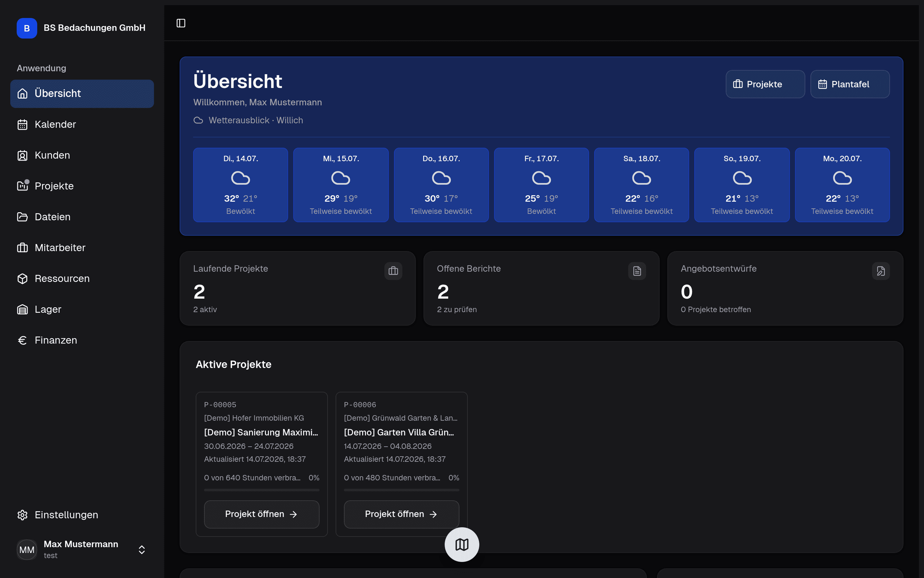Click the Mitarbeiter briefcase icon
Viewport: 924px width, 578px height.
pos(22,248)
